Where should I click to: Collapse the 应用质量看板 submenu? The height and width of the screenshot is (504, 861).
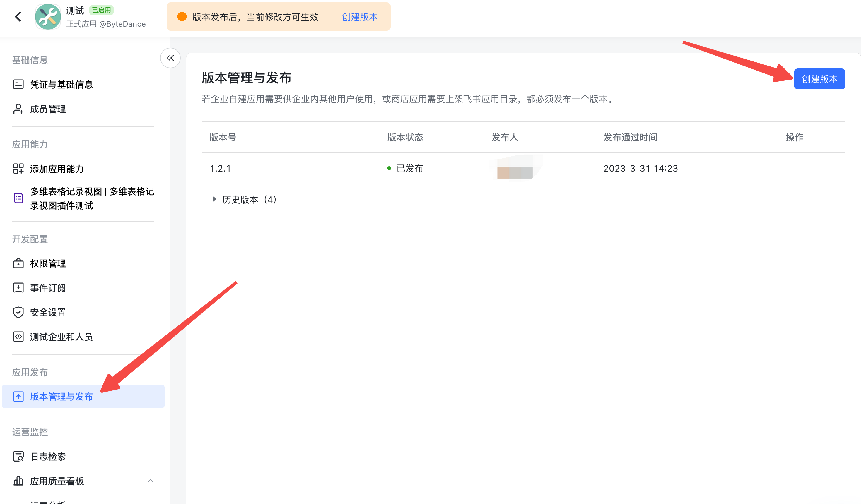(x=151, y=481)
